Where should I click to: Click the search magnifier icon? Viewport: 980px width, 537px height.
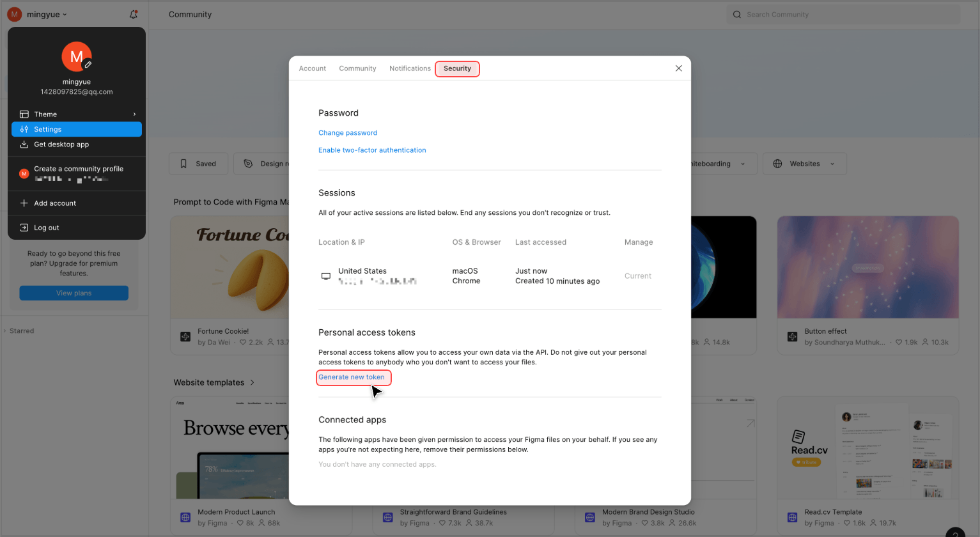pyautogui.click(x=737, y=15)
